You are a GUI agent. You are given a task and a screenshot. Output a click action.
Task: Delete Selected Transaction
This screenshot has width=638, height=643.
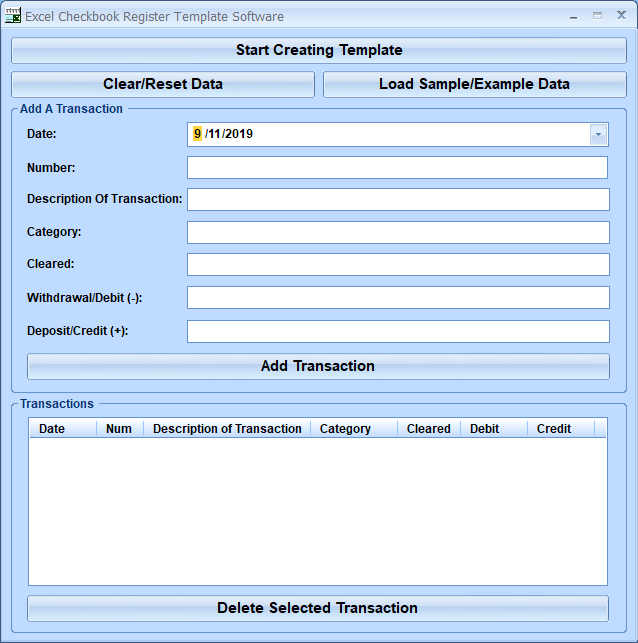pyautogui.click(x=318, y=608)
